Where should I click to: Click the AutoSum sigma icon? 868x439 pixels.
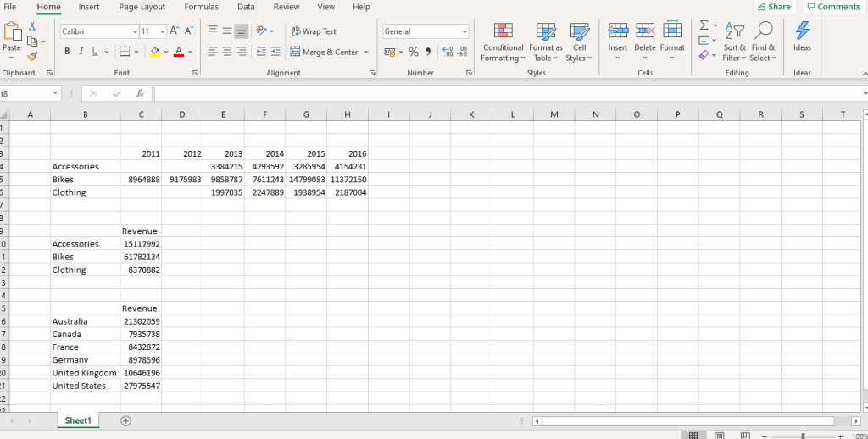704,25
